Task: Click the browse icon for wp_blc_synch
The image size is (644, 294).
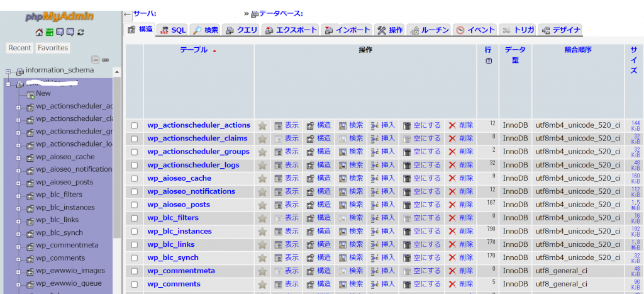Action: click(279, 258)
